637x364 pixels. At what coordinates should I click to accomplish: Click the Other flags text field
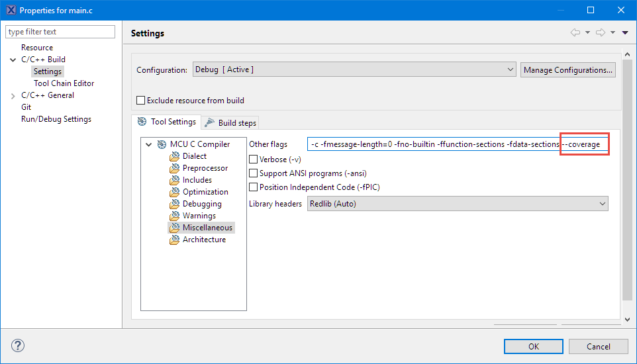coord(434,144)
